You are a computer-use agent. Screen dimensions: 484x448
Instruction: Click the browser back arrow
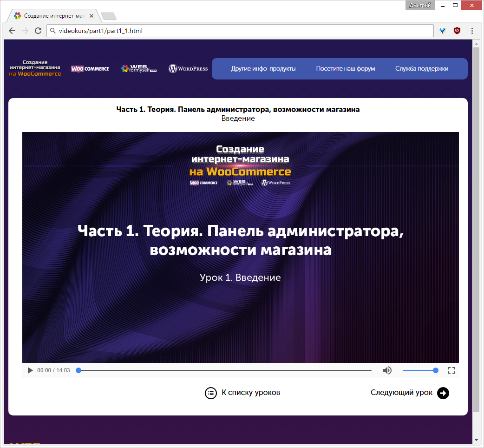pyautogui.click(x=12, y=31)
